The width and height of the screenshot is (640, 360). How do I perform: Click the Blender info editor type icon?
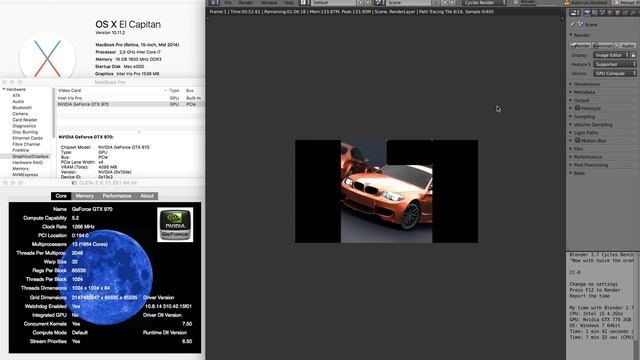[214, 2]
